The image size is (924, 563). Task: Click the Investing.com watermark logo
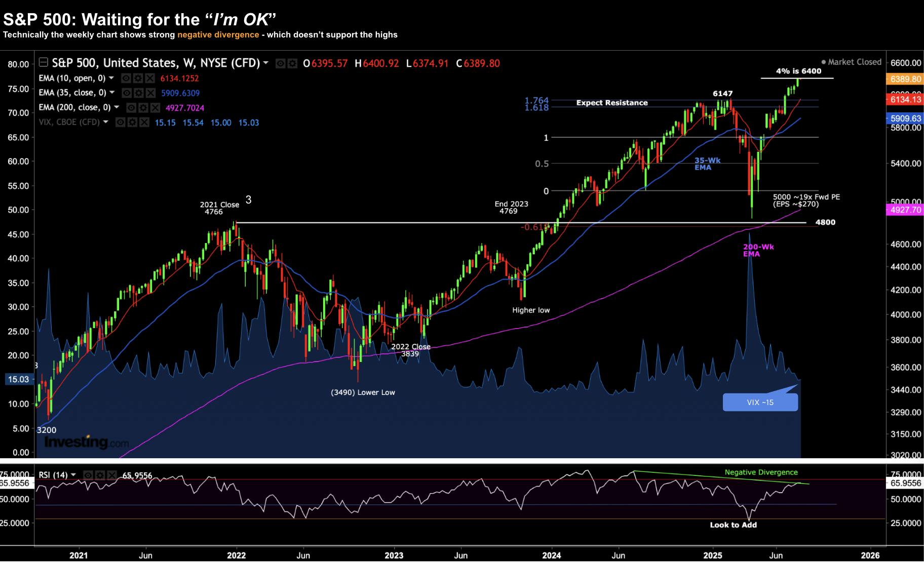[x=86, y=443]
